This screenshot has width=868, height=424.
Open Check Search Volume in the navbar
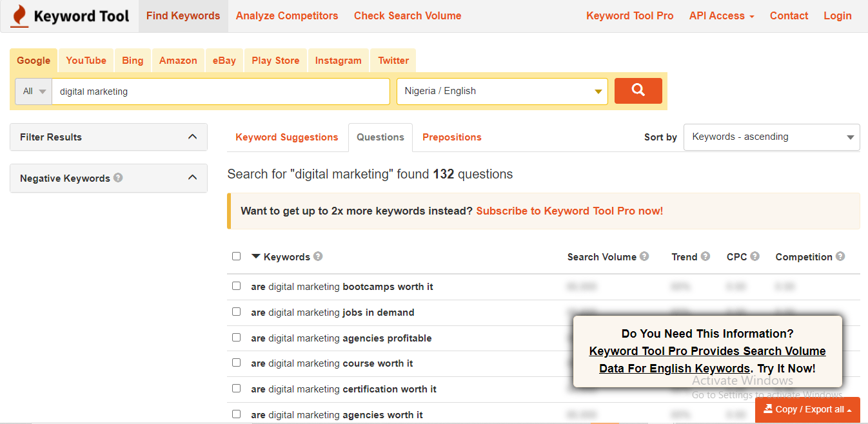(x=408, y=16)
